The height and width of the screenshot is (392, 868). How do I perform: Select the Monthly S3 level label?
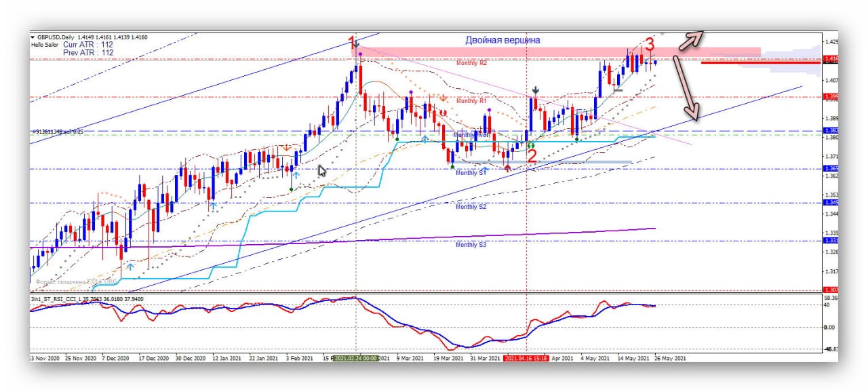pyautogui.click(x=471, y=244)
